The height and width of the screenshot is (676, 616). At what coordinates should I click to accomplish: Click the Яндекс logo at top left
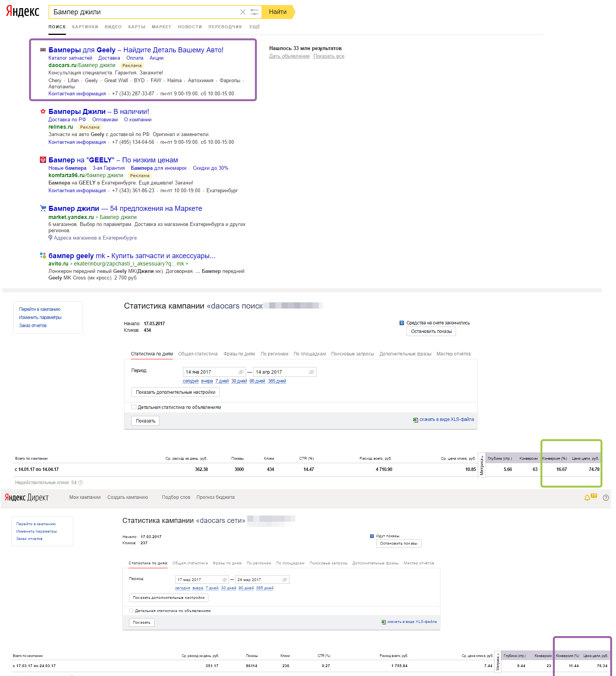click(x=22, y=12)
